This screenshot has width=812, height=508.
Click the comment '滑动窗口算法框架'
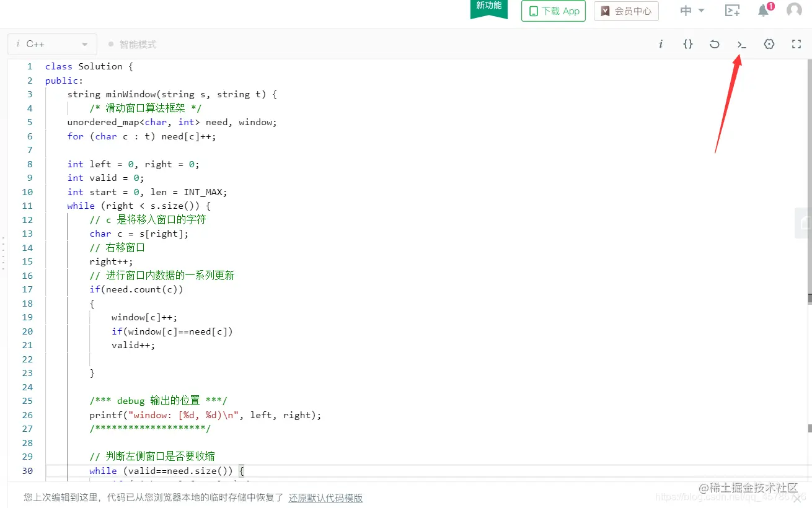coord(145,108)
